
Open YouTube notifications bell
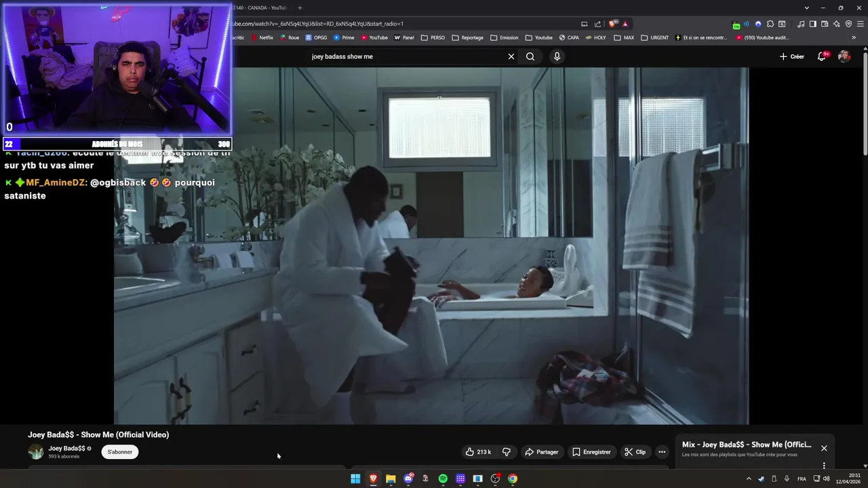click(x=822, y=56)
